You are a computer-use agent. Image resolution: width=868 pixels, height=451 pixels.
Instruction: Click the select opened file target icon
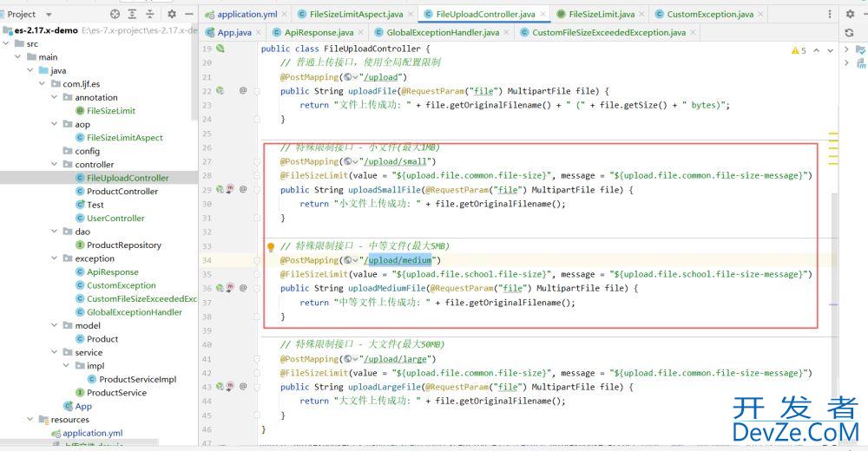pos(115,14)
